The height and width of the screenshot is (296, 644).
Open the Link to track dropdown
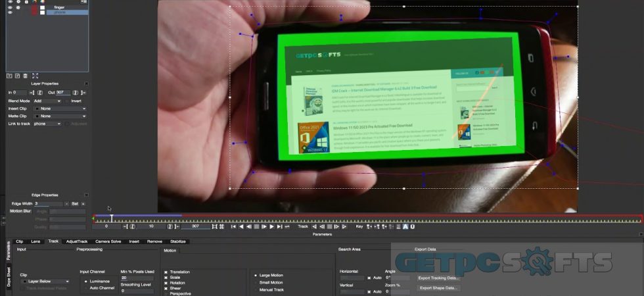(x=47, y=124)
